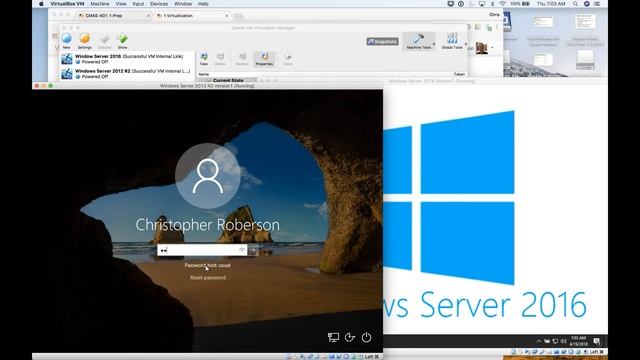This screenshot has width=640, height=360.
Task: Open the Input menu
Action: click(138, 4)
